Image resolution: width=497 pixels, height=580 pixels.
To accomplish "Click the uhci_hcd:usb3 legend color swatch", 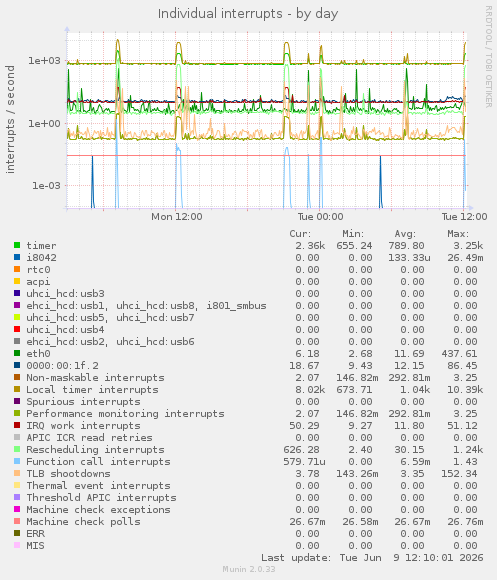I will click(x=17, y=293).
